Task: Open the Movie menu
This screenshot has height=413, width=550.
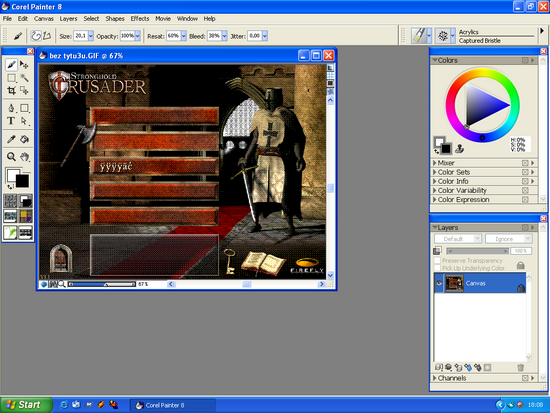Action: pos(163,19)
